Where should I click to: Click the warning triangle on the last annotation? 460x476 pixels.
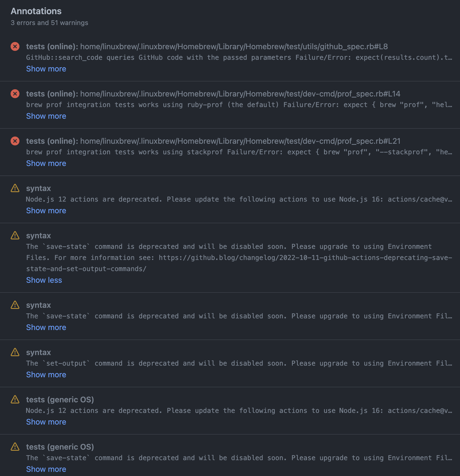pyautogui.click(x=15, y=447)
